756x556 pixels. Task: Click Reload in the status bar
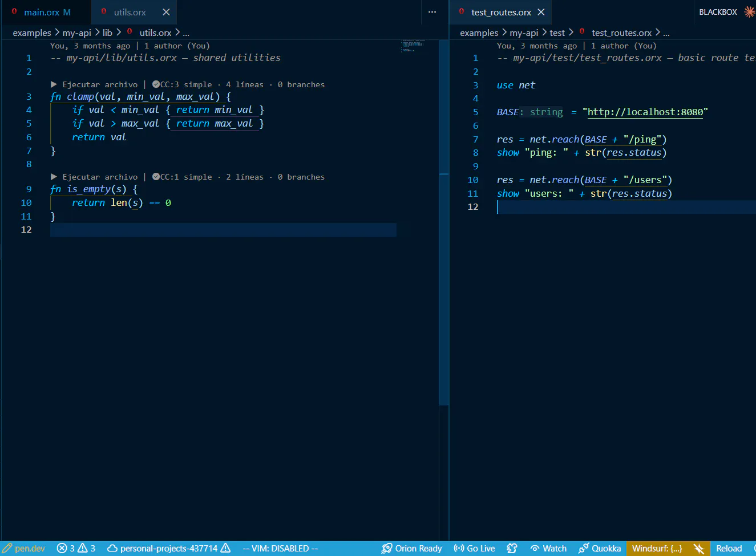click(729, 549)
